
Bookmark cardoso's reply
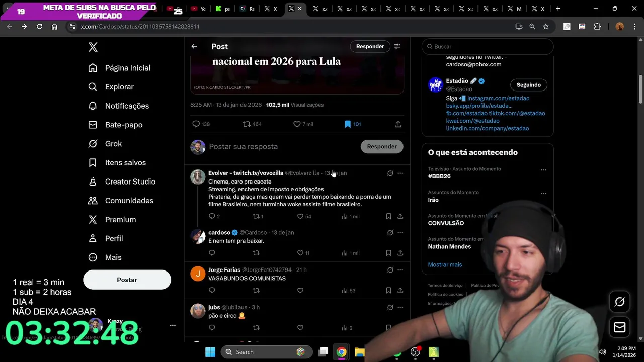(x=388, y=253)
